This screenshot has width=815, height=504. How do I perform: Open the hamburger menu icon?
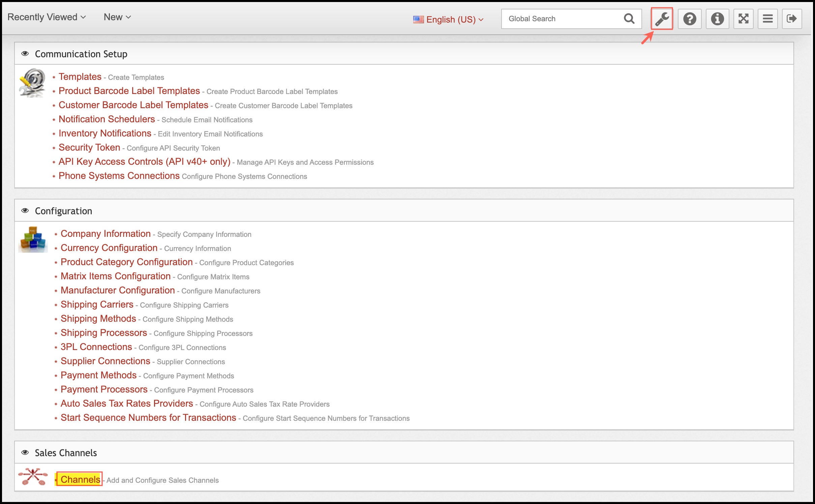click(x=767, y=19)
